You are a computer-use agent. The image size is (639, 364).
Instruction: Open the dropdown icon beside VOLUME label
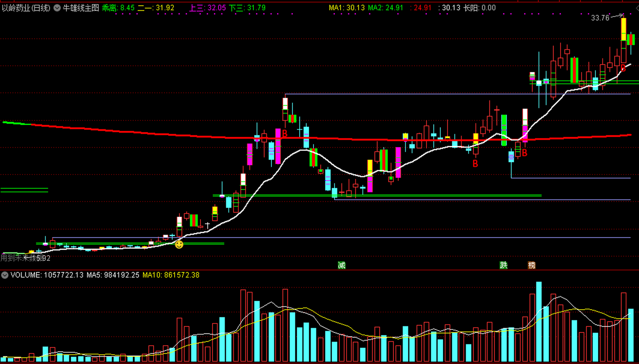(5, 275)
